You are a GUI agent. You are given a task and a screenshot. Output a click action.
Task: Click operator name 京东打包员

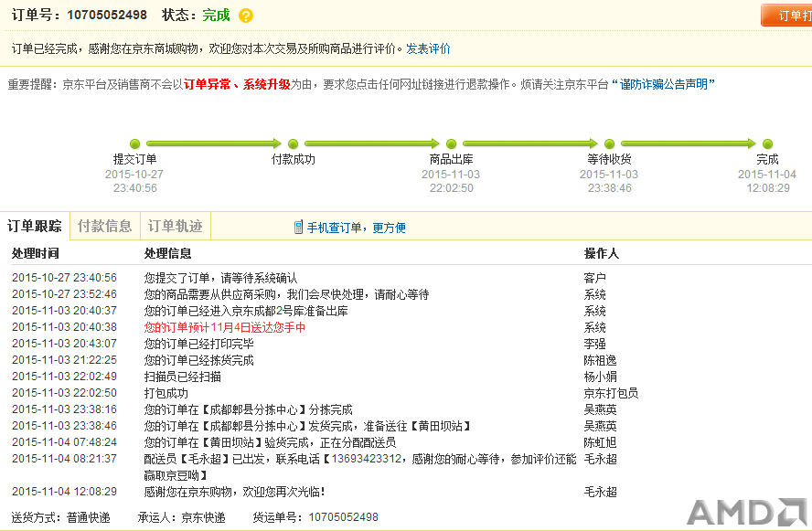click(x=611, y=393)
